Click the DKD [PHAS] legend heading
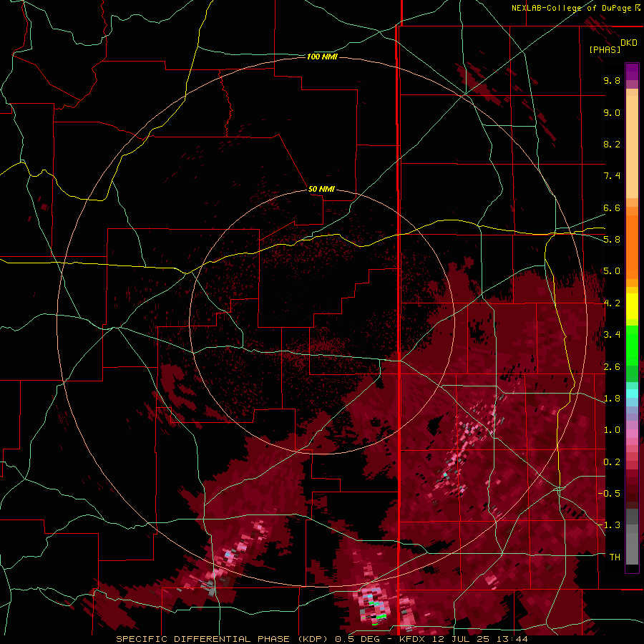The image size is (644, 644). 613,46
